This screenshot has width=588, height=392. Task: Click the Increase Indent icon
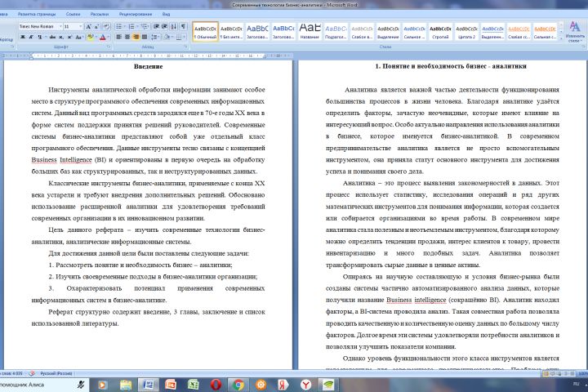[x=164, y=27]
